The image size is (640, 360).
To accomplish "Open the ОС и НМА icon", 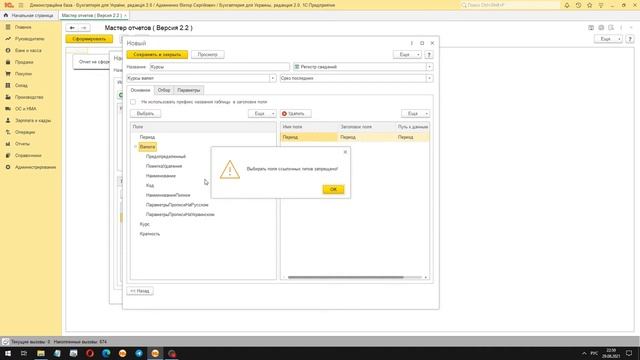I will [x=8, y=109].
